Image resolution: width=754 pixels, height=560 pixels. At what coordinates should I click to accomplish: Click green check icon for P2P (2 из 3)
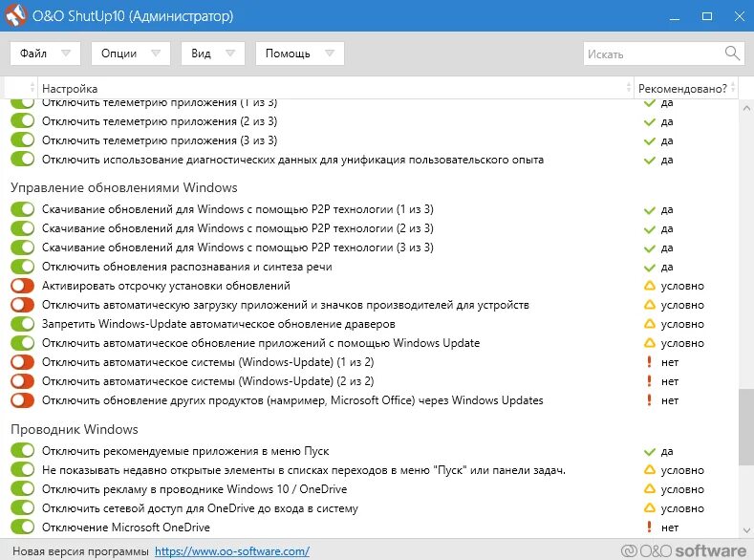tap(650, 228)
